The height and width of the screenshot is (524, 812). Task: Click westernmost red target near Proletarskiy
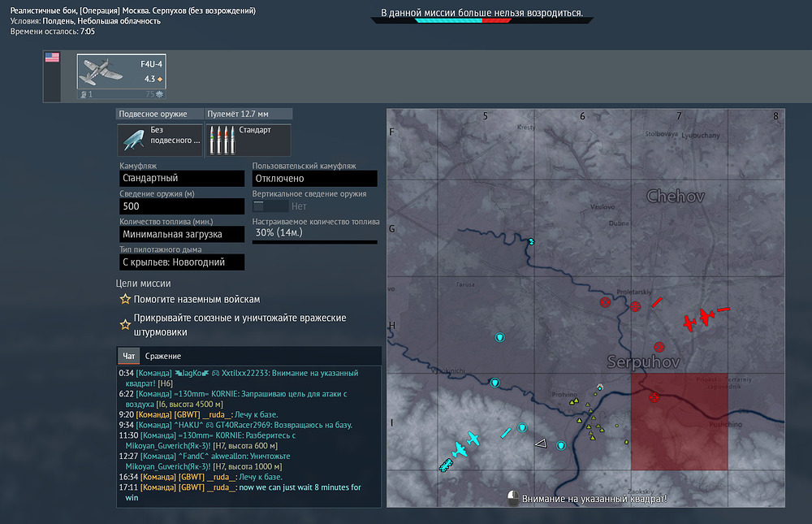point(605,302)
